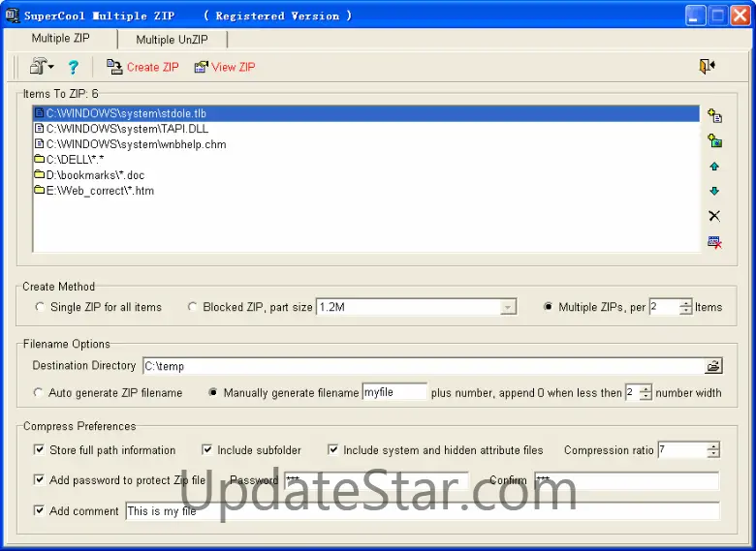Remove selected item with X icon
Image resolution: width=756 pixels, height=551 pixels.
pyautogui.click(x=714, y=216)
